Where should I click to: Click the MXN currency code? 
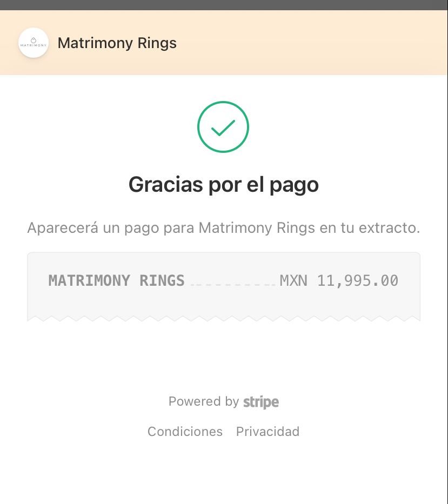(x=293, y=280)
